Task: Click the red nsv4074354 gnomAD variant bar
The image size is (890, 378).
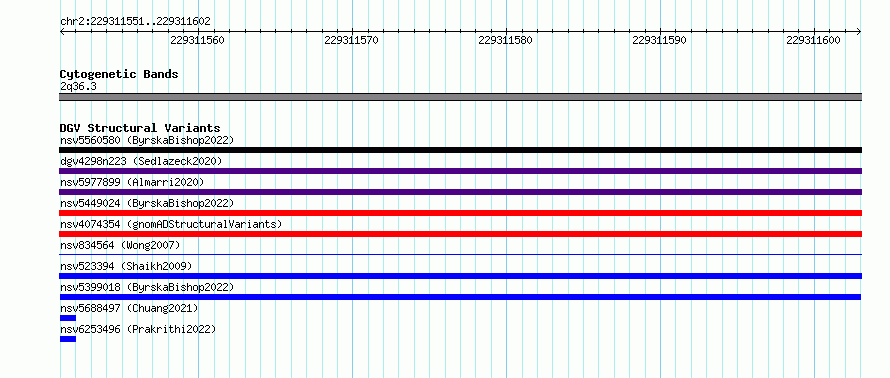Action: coord(460,234)
